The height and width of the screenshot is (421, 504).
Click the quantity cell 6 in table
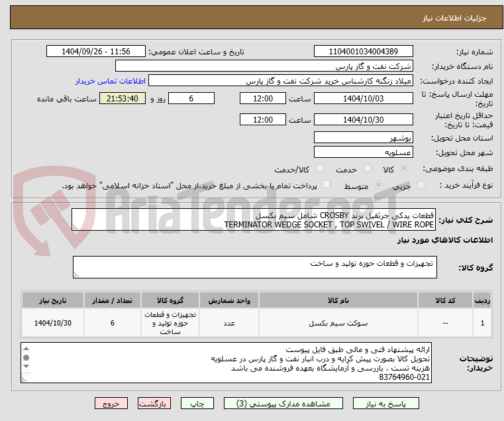coord(113,323)
